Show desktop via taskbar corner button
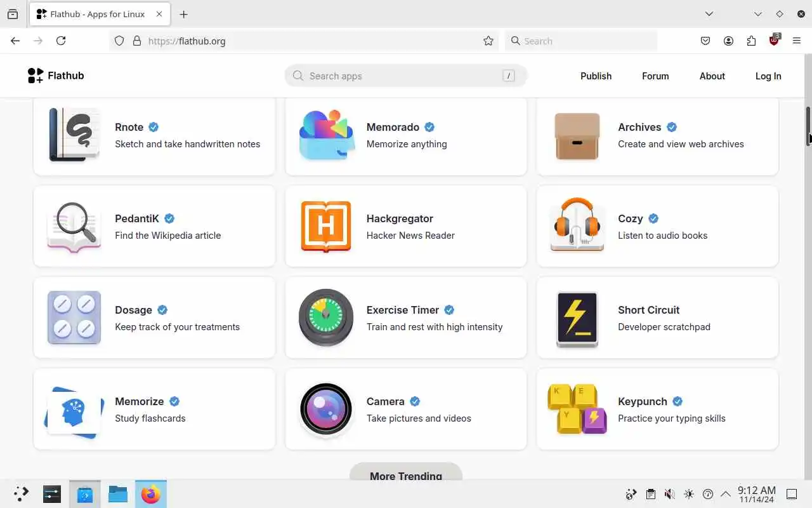 pyautogui.click(x=792, y=494)
